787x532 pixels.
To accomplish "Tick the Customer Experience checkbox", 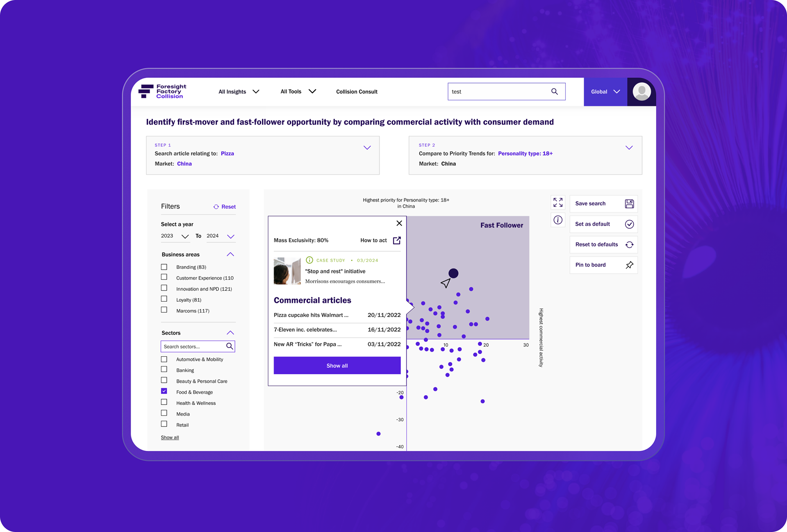I will tap(164, 277).
